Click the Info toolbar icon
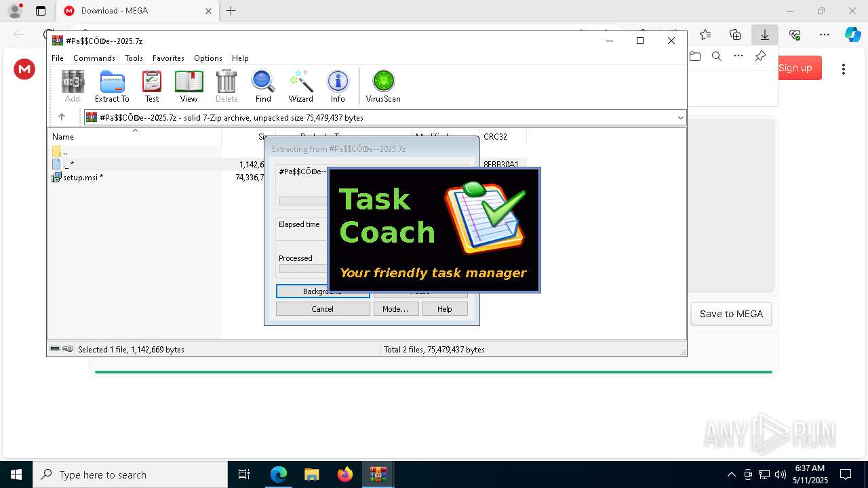 click(x=338, y=86)
